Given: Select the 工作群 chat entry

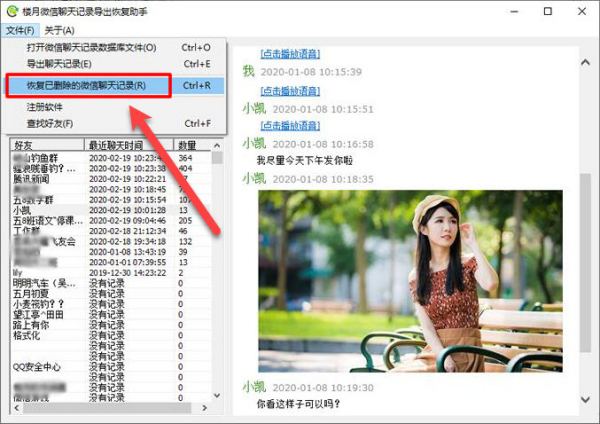Looking at the screenshot, I should point(27,231).
